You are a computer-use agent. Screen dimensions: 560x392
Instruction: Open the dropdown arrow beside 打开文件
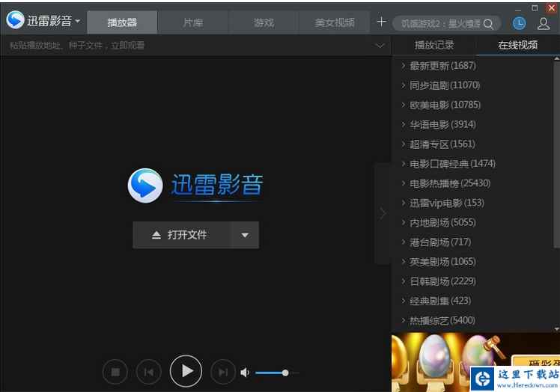pyautogui.click(x=245, y=235)
